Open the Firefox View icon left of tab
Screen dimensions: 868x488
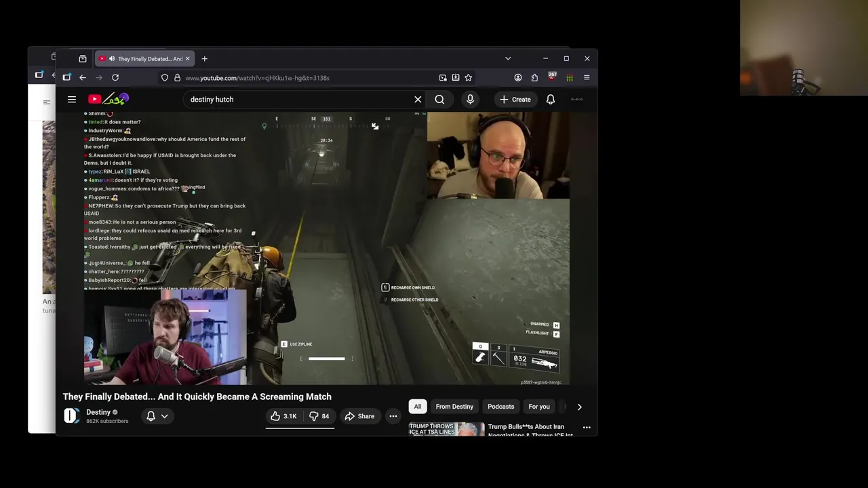pos(83,59)
